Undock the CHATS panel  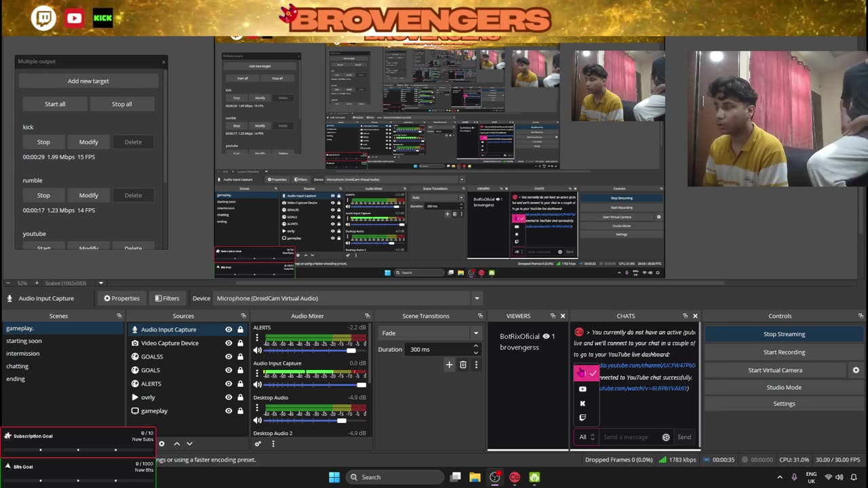click(x=685, y=316)
